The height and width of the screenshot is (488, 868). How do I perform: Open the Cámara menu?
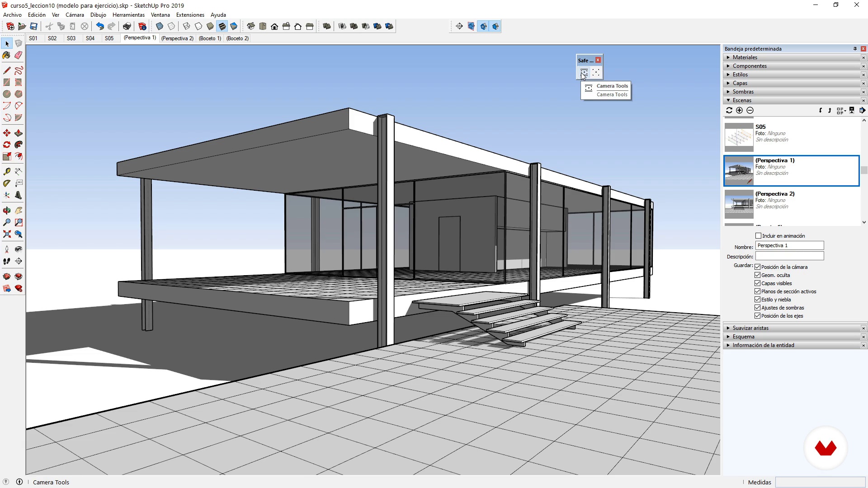coord(75,15)
